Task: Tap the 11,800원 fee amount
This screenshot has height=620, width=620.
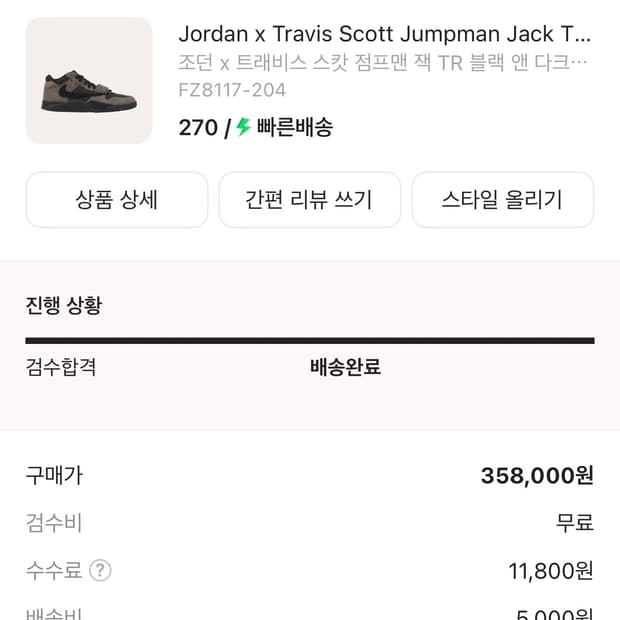Action: (551, 571)
